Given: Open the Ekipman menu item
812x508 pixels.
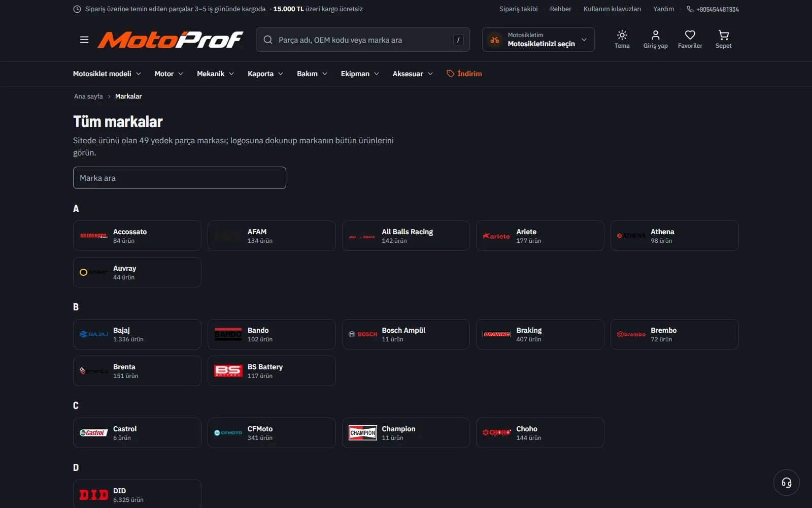Looking at the screenshot, I should coord(360,74).
